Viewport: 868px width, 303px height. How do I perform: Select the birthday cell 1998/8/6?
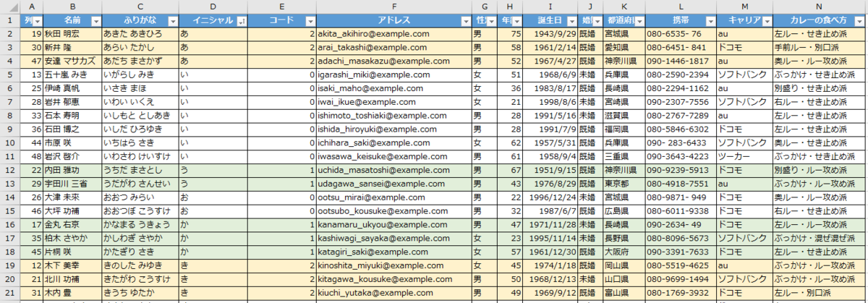coord(550,102)
